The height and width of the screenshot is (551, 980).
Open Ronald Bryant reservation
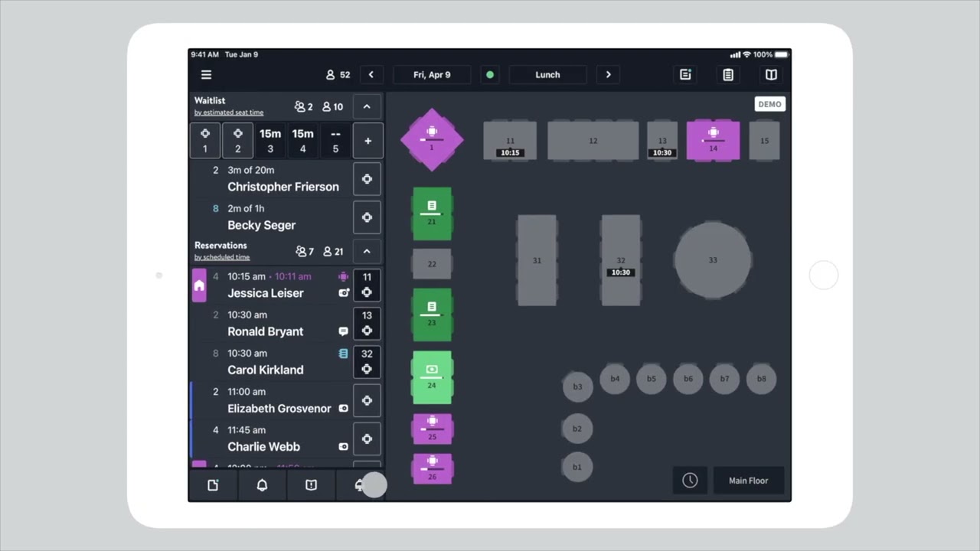271,323
